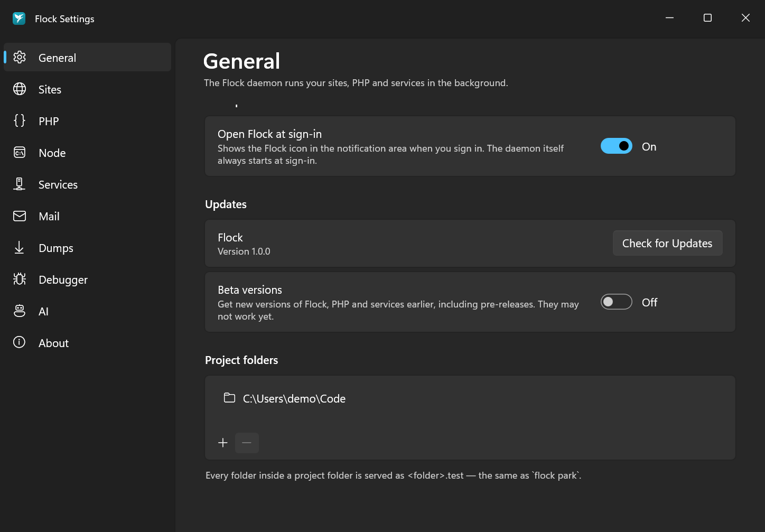The height and width of the screenshot is (532, 765).
Task: Click the Sites globe icon
Action: (20, 89)
